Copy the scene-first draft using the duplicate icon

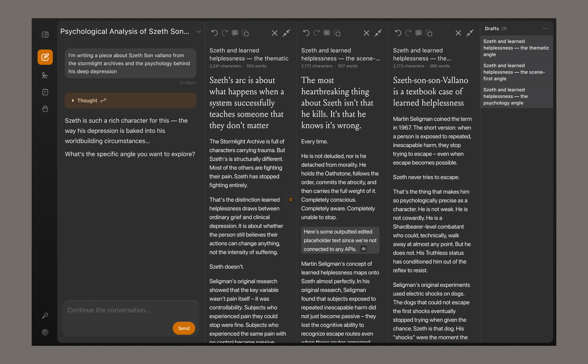click(x=337, y=33)
